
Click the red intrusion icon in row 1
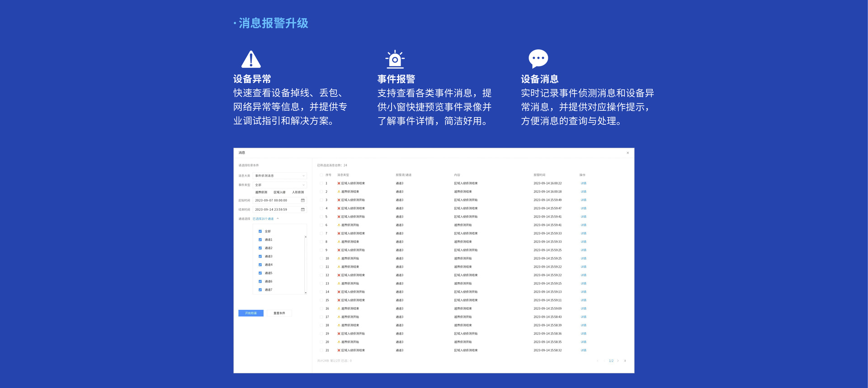pos(339,183)
